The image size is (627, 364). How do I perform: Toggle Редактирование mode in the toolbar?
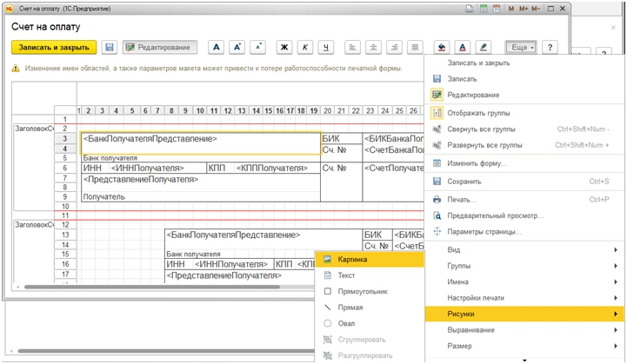[161, 47]
